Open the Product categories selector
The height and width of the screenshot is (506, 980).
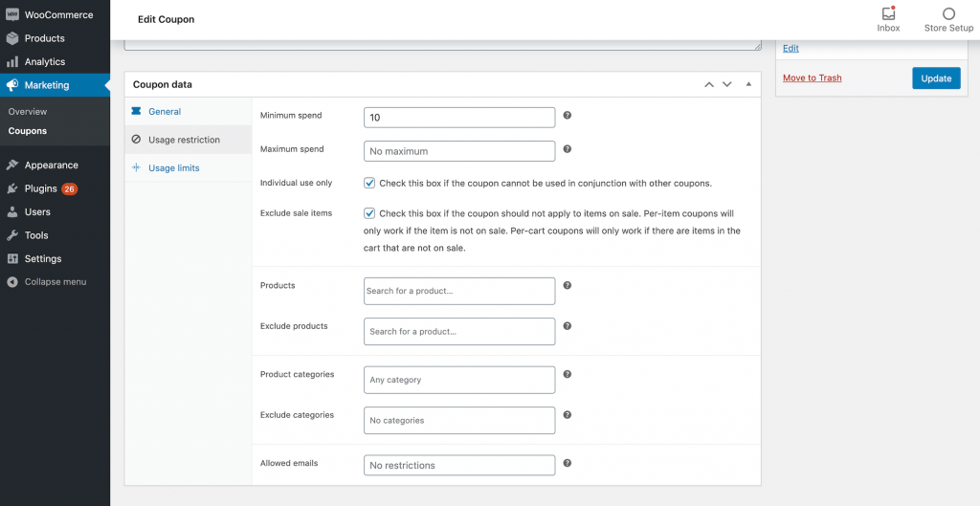459,380
